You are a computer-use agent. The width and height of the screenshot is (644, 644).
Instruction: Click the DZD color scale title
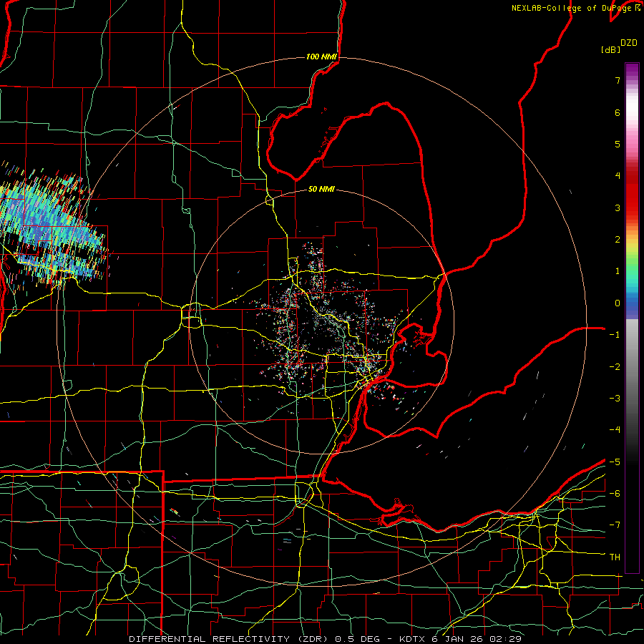click(629, 43)
